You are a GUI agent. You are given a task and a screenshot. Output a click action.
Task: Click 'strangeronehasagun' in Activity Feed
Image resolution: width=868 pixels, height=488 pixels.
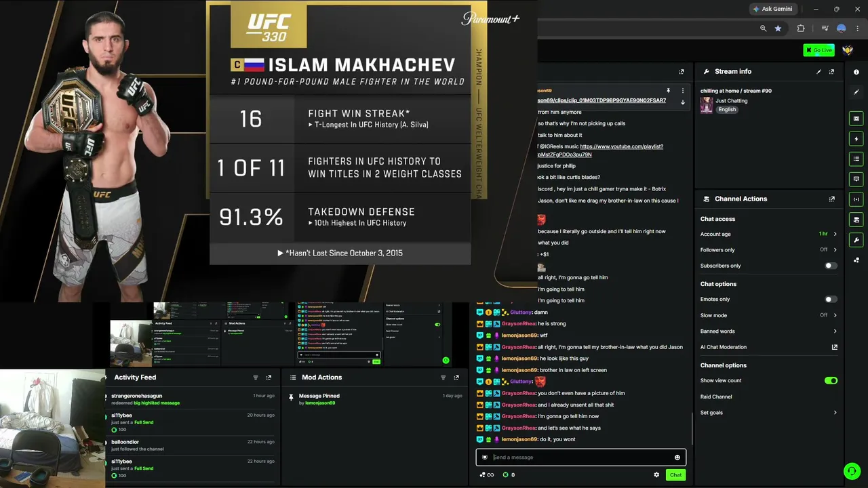click(137, 396)
